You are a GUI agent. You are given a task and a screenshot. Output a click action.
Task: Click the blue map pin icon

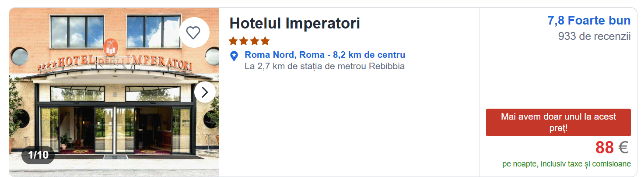point(234,56)
